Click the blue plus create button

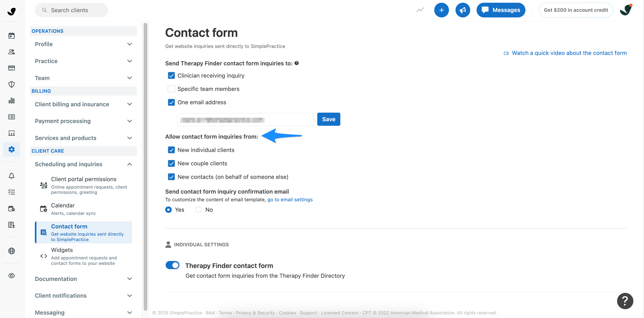(x=441, y=10)
